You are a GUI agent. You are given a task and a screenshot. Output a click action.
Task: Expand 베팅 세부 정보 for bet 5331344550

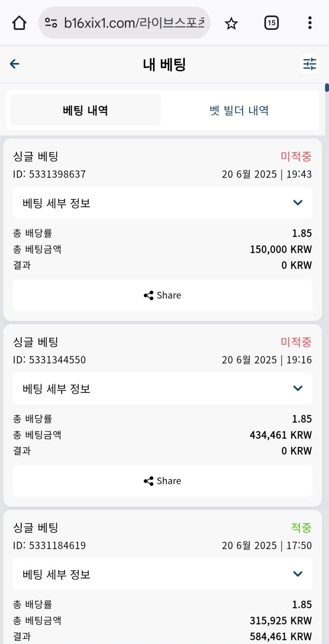point(297,389)
